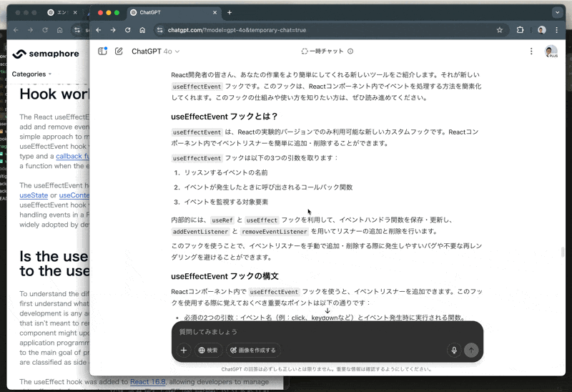
Task: Click site info icon in background window address bar
Action: (x=77, y=30)
